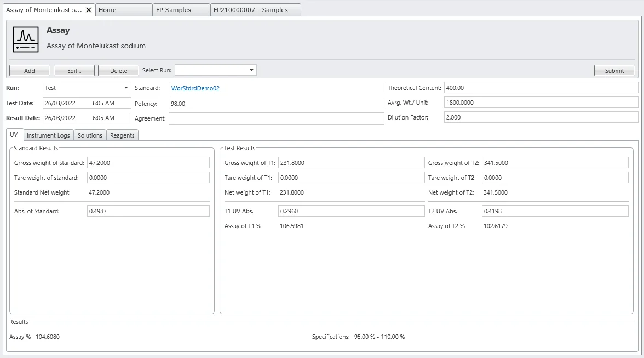Click the T1 UV Abs. field
This screenshot has height=358, width=644.
351,211
